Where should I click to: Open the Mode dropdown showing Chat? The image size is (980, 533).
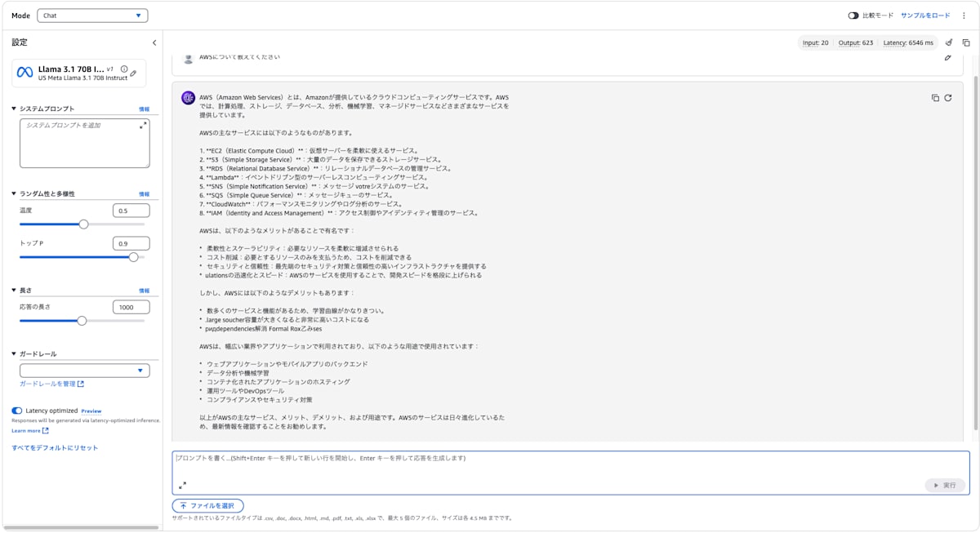click(x=92, y=16)
